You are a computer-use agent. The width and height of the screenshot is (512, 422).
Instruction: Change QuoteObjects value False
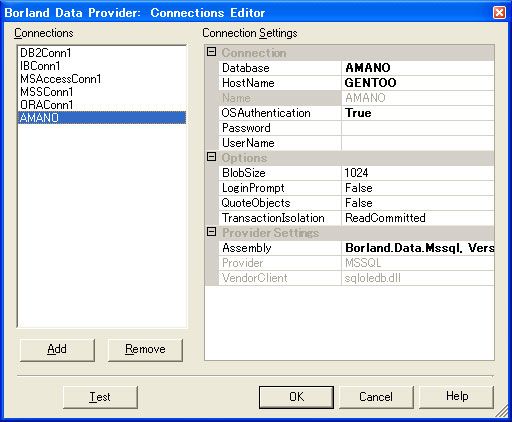tap(418, 203)
